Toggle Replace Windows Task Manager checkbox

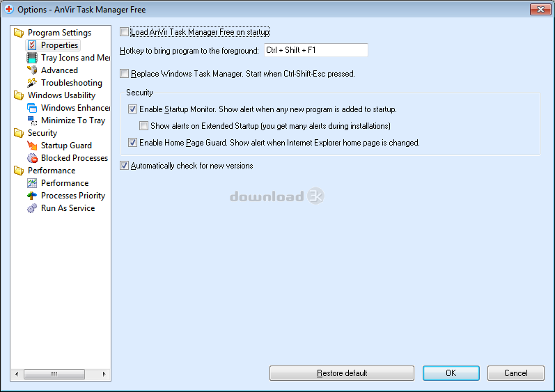pyautogui.click(x=125, y=73)
